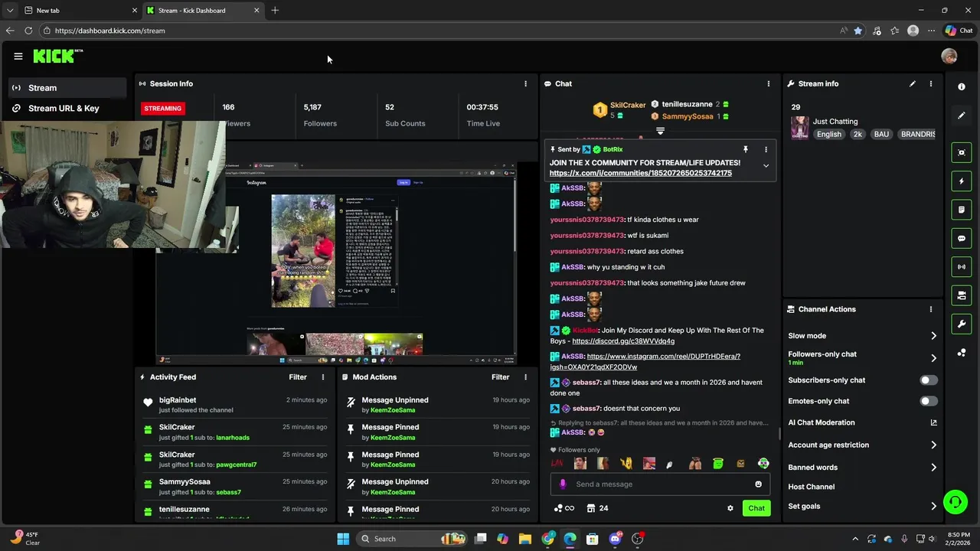This screenshot has width=980, height=551.
Task: Select Stream in left sidebar
Action: pos(67,88)
